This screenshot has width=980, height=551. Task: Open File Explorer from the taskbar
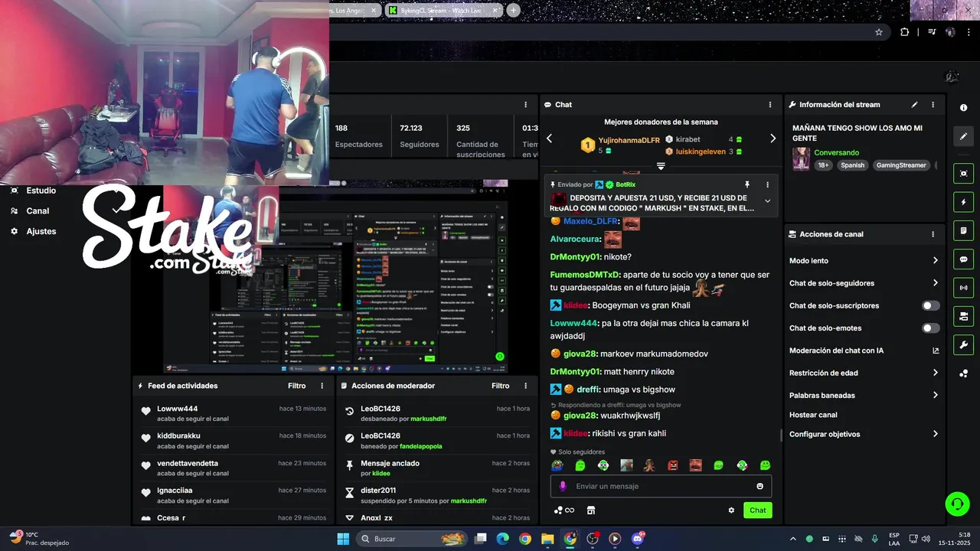coord(547,539)
